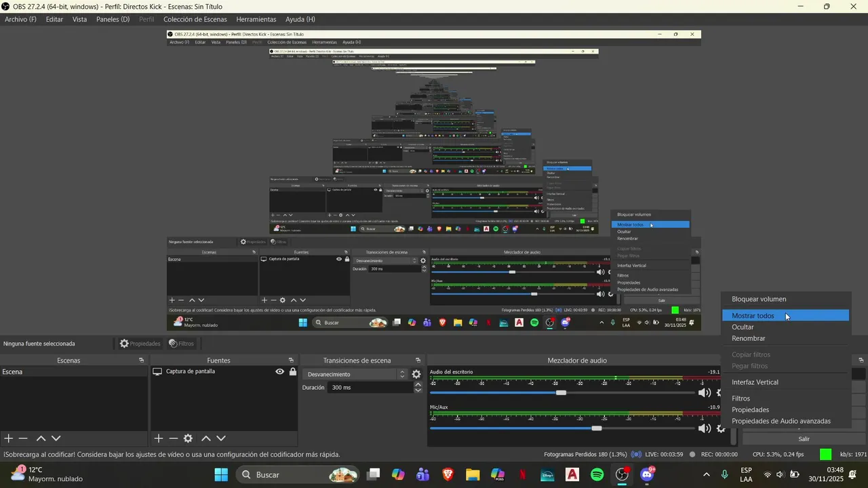Choose Mostrar todos in context menu
This screenshot has width=868, height=488.
point(785,316)
